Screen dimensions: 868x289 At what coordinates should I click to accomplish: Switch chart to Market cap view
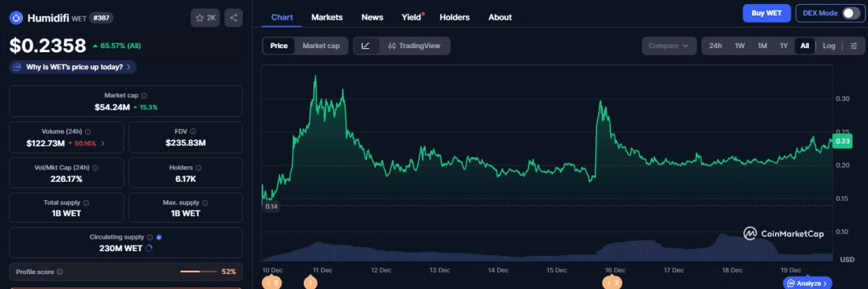pos(321,46)
